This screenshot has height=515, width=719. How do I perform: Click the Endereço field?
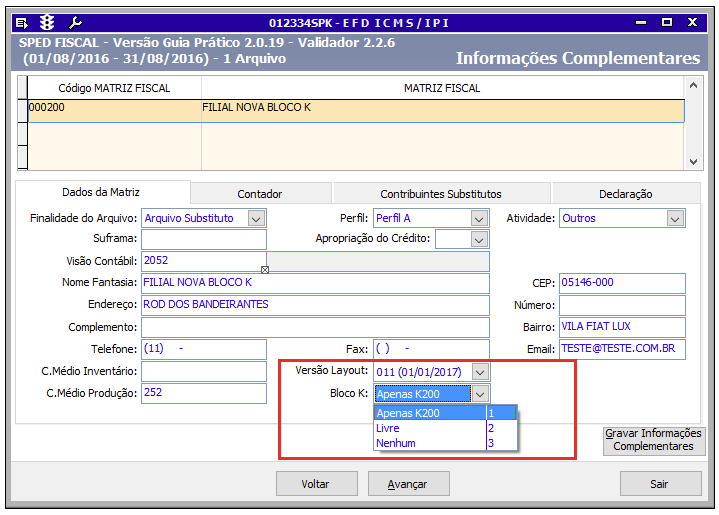click(315, 305)
